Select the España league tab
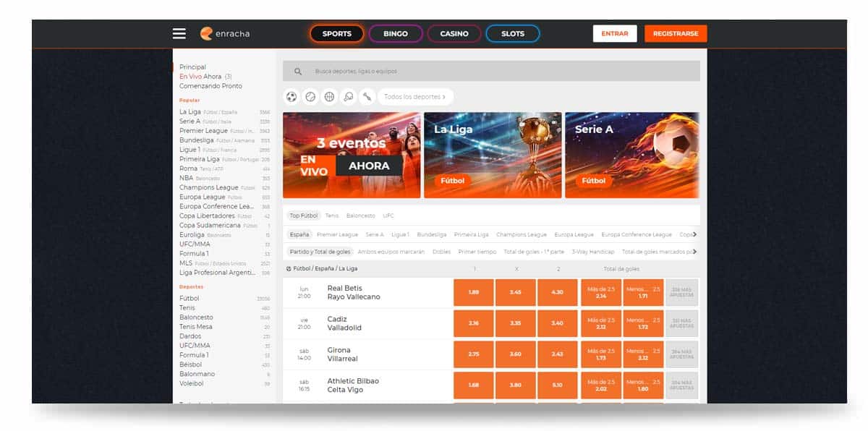The image size is (868, 431). pos(299,234)
